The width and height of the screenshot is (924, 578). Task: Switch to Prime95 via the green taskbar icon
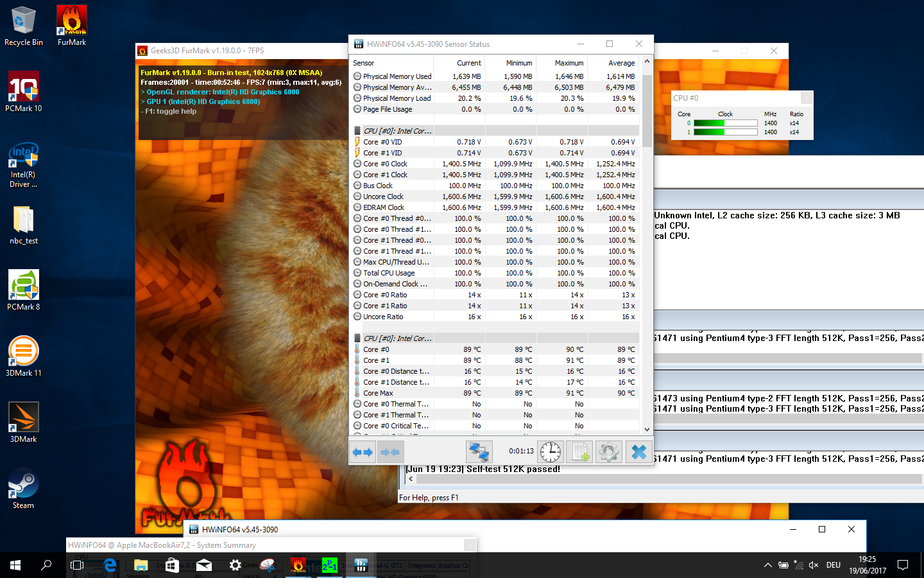tap(329, 565)
